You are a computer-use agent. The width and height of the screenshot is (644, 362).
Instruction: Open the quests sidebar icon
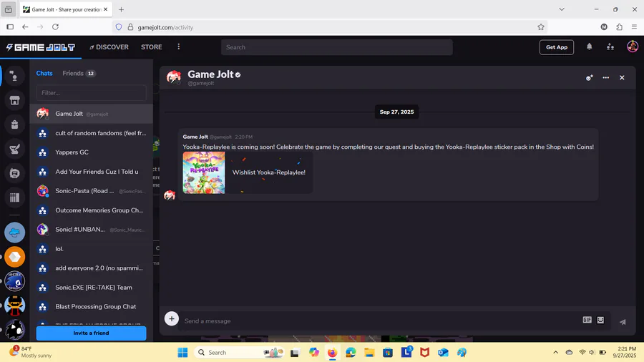coord(14,149)
